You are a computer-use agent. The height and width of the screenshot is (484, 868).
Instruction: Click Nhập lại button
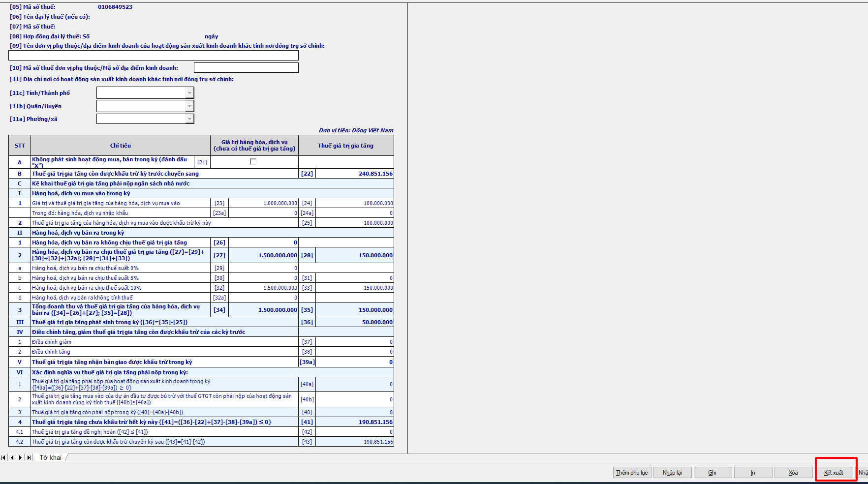pyautogui.click(x=673, y=473)
